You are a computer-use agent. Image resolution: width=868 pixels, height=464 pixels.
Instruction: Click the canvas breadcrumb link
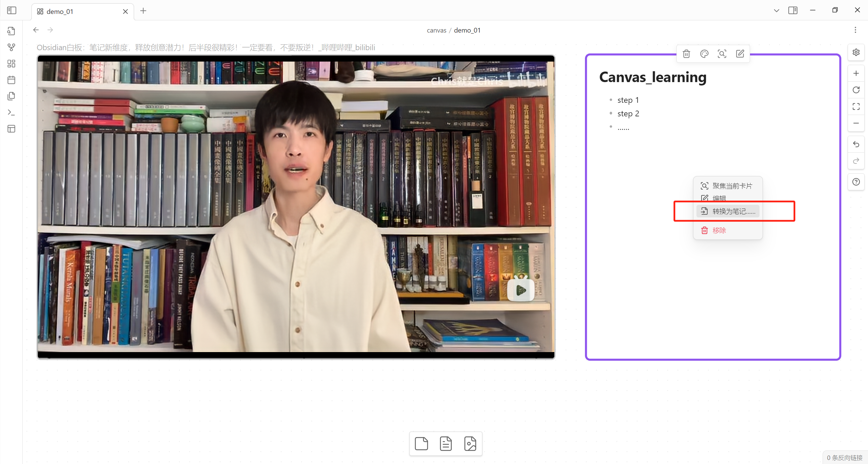tap(436, 30)
